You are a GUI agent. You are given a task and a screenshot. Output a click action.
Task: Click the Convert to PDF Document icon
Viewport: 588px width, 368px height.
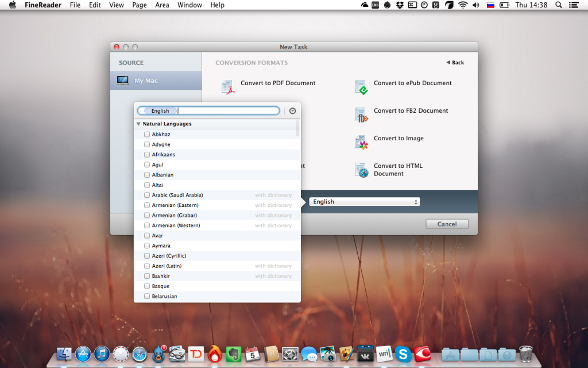tap(229, 87)
